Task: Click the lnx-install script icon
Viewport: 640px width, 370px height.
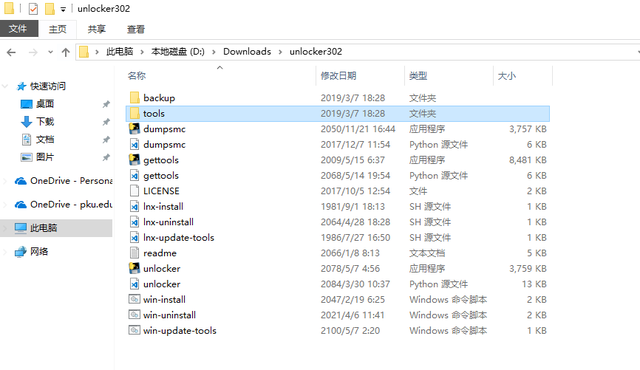Action: pyautogui.click(x=135, y=206)
